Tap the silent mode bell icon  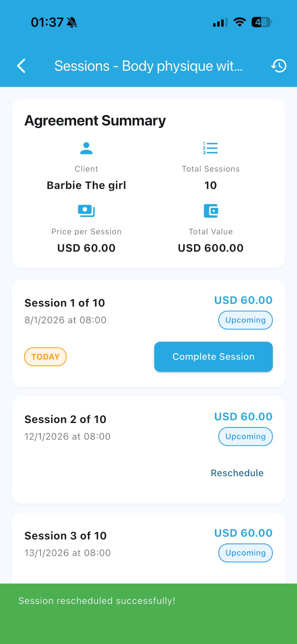pos(72,22)
